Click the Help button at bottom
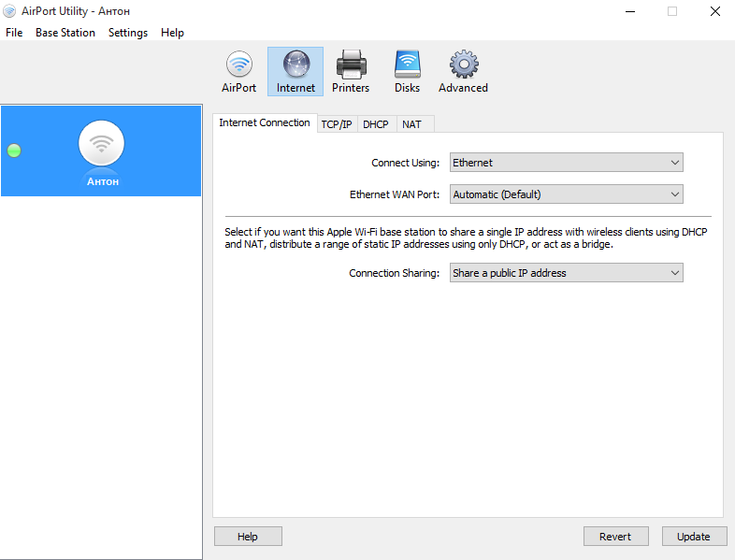This screenshot has width=735, height=560. [248, 537]
